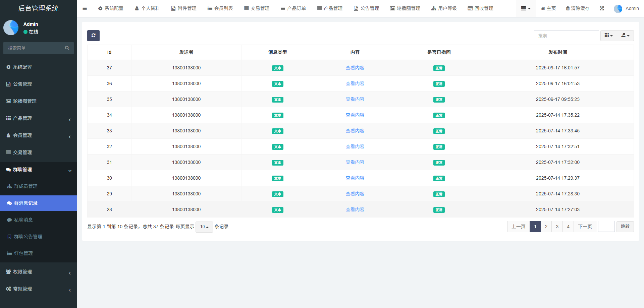
Task: Click the 跳转 jump button
Action: click(625, 227)
